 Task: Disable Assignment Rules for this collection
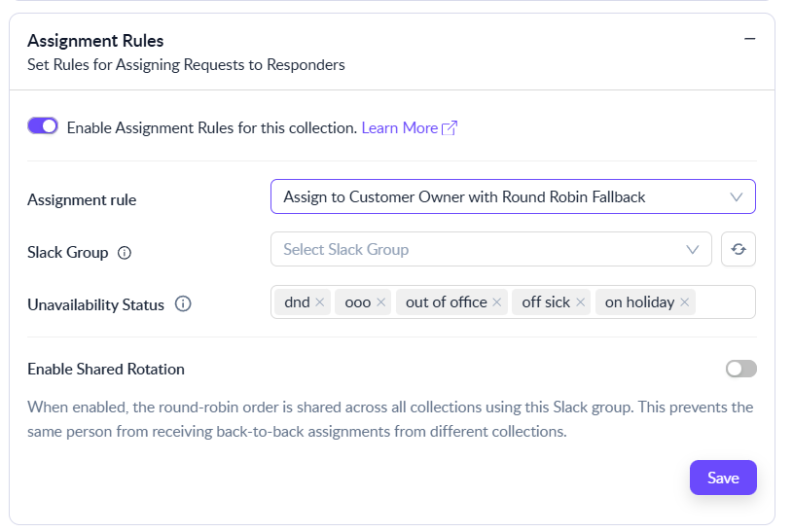[x=43, y=126]
